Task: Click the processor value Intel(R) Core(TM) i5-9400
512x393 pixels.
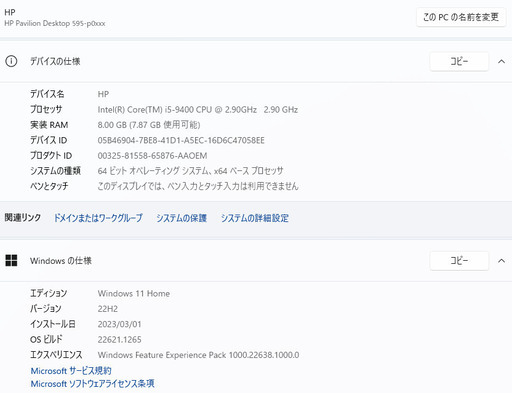Action: pyautogui.click(x=198, y=110)
